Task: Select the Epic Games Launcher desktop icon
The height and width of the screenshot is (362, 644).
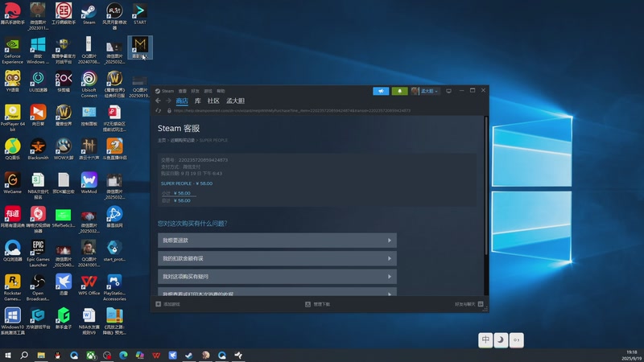Action: coord(38,253)
